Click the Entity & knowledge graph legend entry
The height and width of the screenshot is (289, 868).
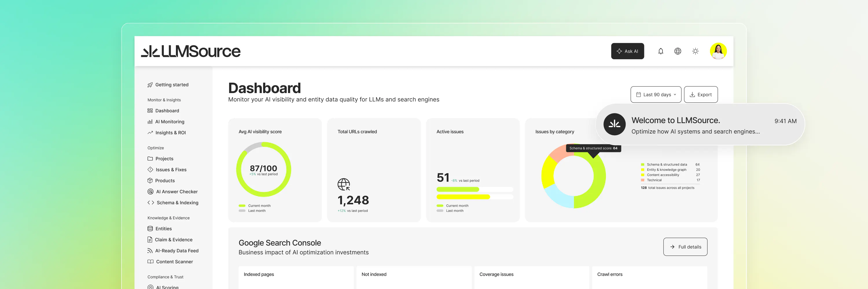670,170
